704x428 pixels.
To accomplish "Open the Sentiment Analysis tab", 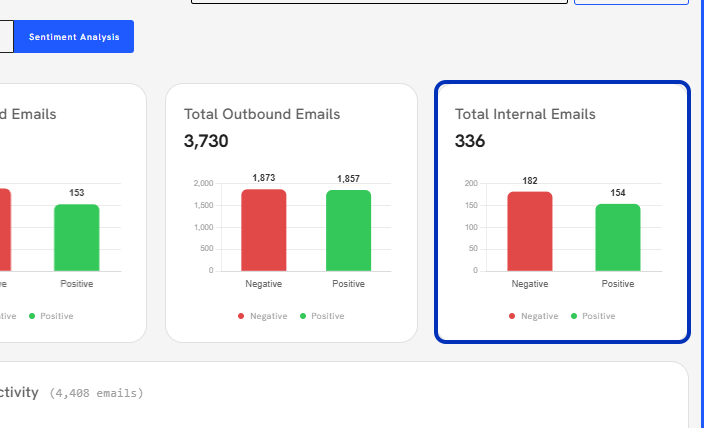I will click(x=74, y=36).
